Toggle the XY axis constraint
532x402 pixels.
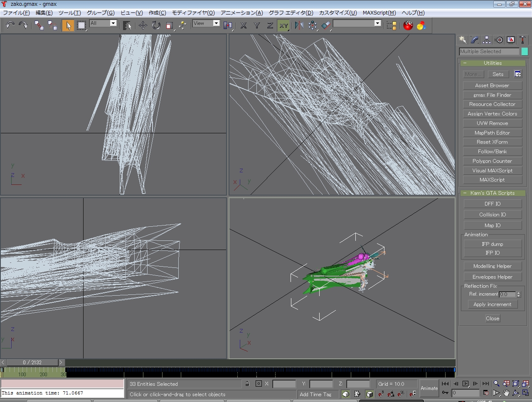pyautogui.click(x=283, y=25)
